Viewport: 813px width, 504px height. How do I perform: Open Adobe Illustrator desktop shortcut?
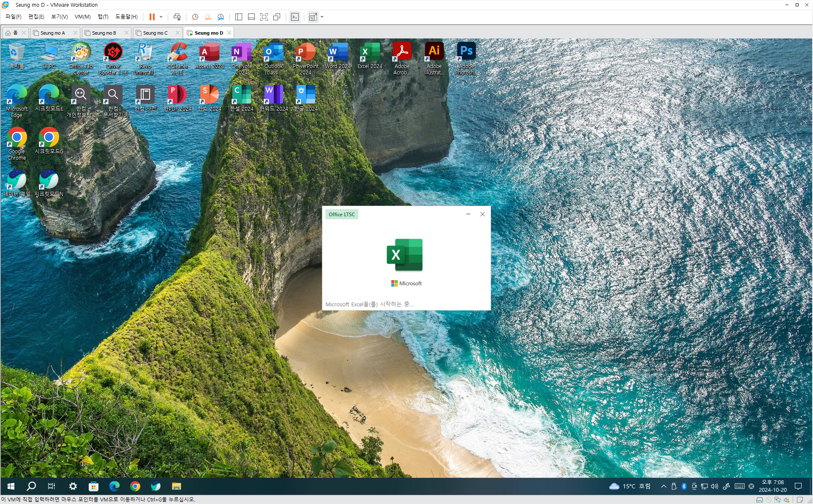(434, 58)
